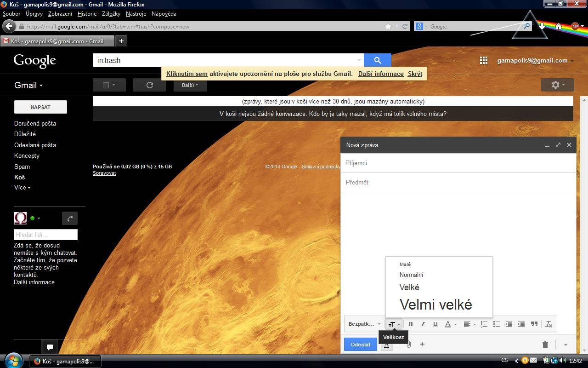The height and width of the screenshot is (368, 588).
Task: Refresh the mailbox
Action: point(150,85)
